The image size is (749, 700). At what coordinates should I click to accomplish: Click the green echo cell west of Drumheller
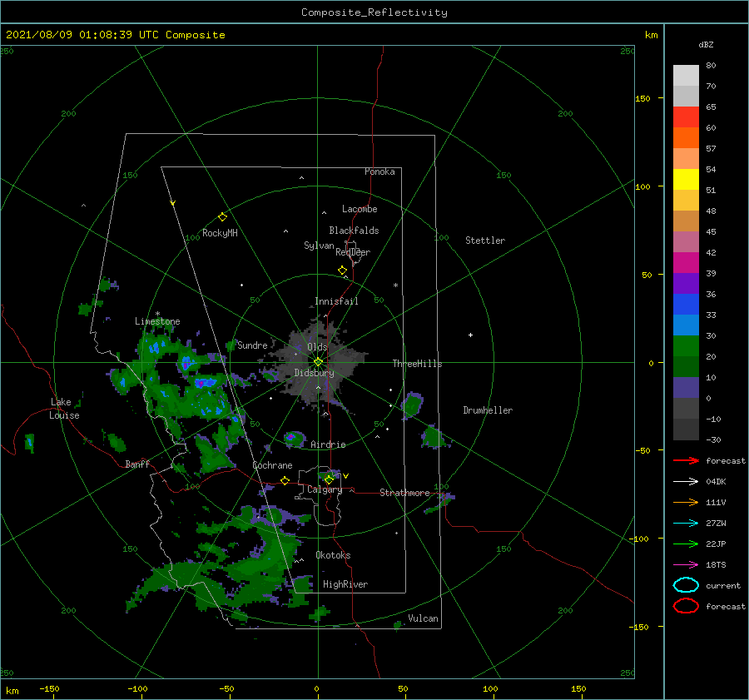pos(412,405)
